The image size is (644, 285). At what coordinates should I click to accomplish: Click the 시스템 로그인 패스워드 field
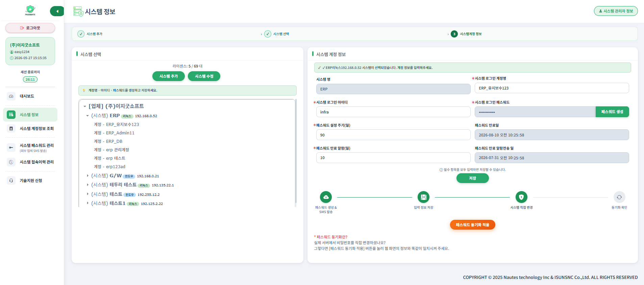pyautogui.click(x=535, y=112)
